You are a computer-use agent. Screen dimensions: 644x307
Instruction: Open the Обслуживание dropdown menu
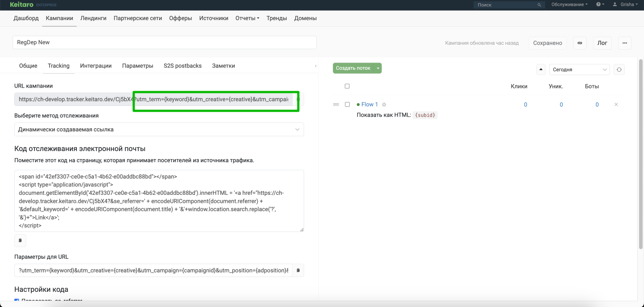pyautogui.click(x=569, y=4)
